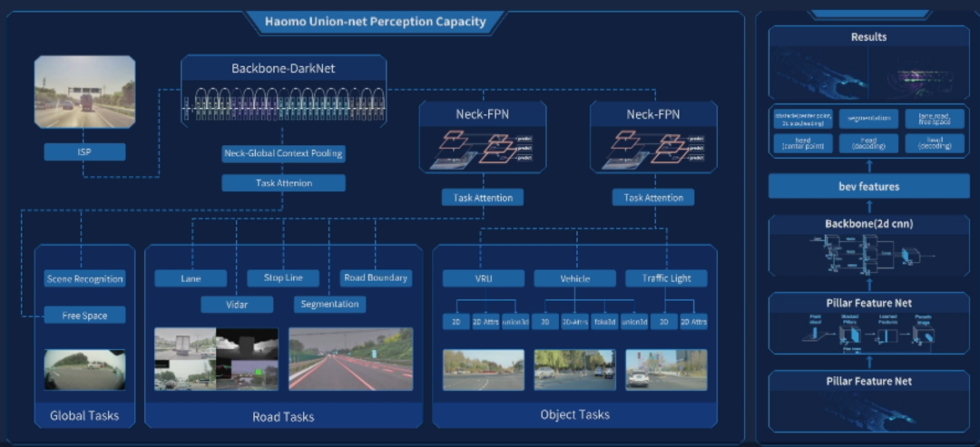Open the white car image under Traffic Light
The height and width of the screenshot is (447, 980).
point(666,370)
